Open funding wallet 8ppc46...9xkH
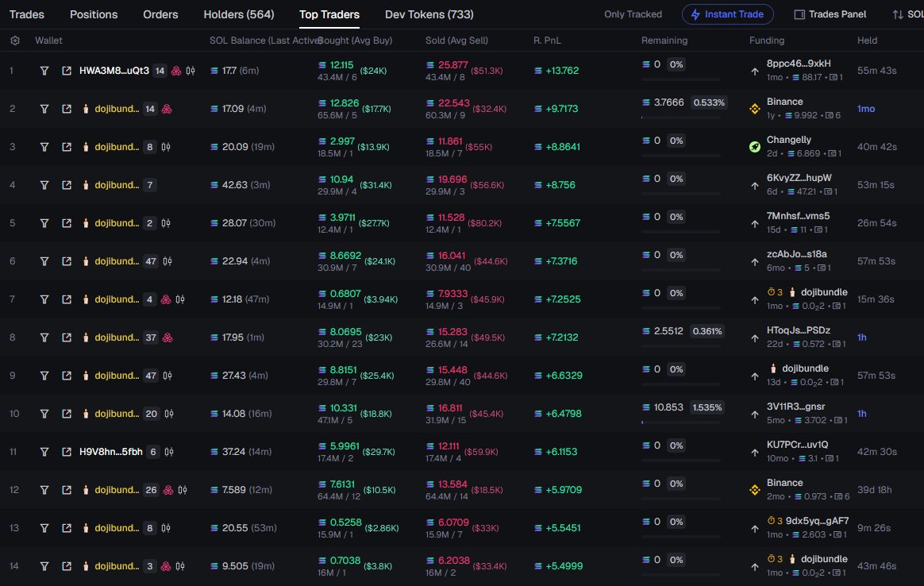Screen dimensions: 924x586 tap(799, 64)
